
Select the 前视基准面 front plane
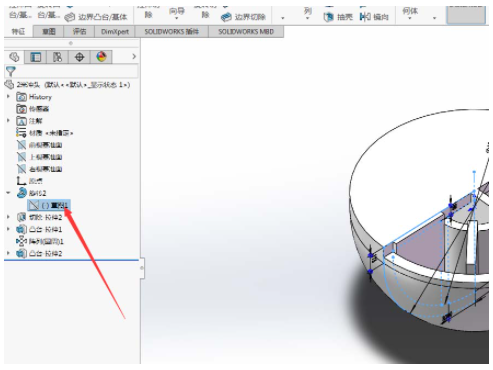tap(39, 145)
